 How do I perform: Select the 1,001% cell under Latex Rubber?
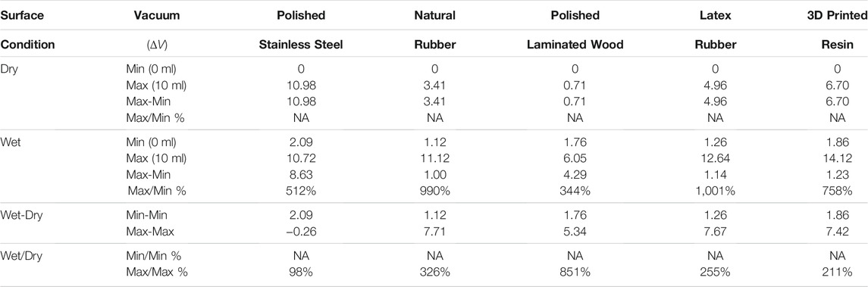click(715, 192)
